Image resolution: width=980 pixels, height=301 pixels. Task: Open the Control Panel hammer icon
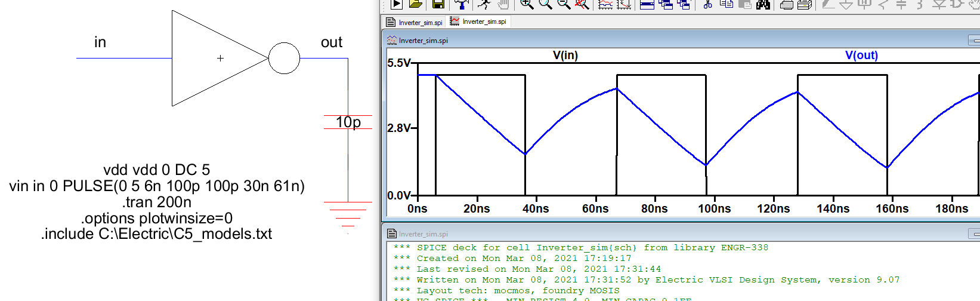pyautogui.click(x=461, y=5)
